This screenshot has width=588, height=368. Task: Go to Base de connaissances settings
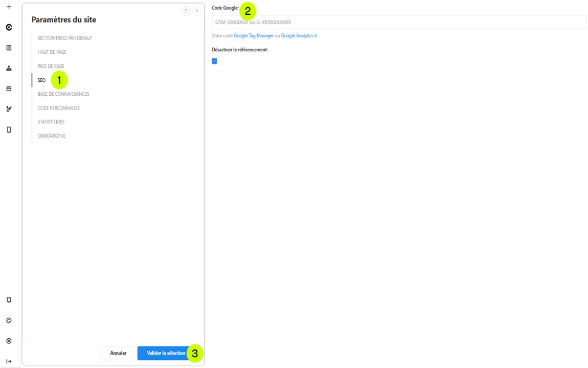63,94
